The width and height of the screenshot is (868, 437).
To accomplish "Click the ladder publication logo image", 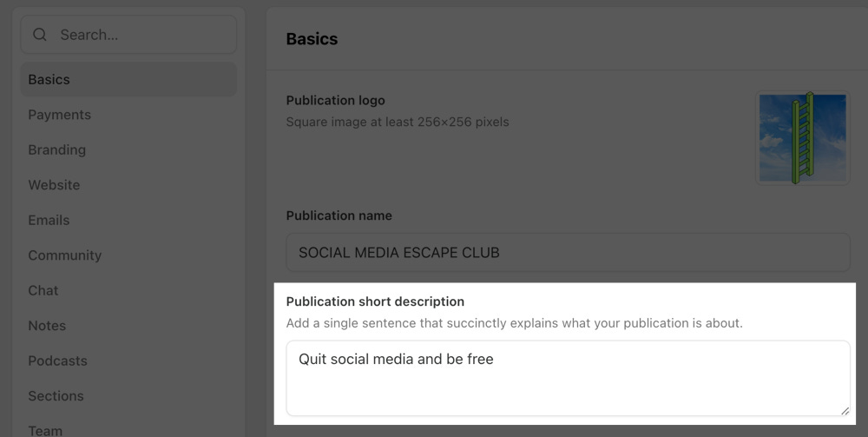I will point(802,138).
